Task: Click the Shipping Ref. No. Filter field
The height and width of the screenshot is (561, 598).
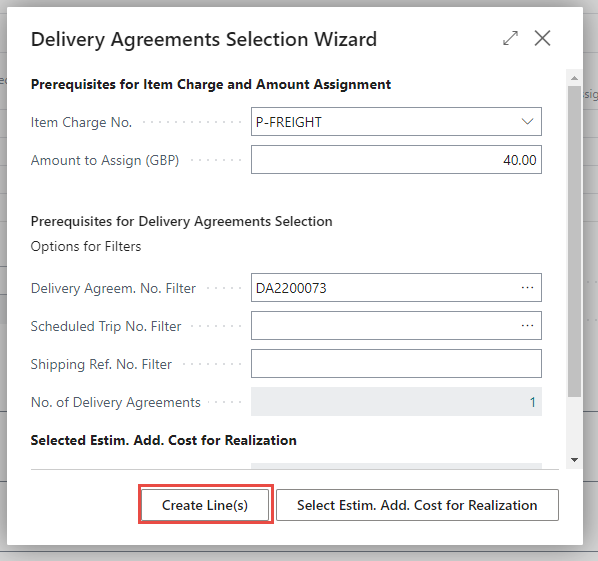Action: click(x=396, y=363)
